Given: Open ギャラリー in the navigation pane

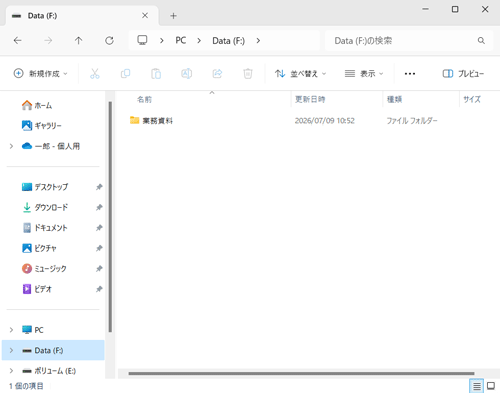Looking at the screenshot, I should (42, 126).
